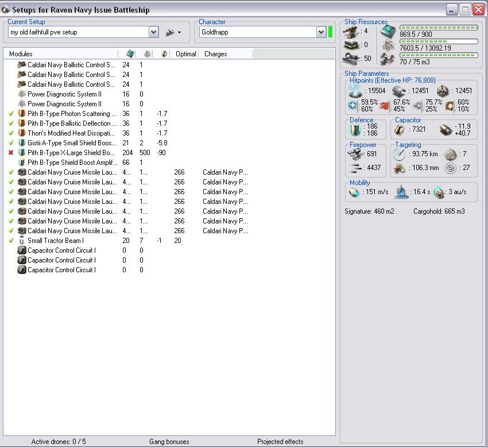Click the align time icon 16.4 s
This screenshot has width=488, height=448.
(402, 192)
